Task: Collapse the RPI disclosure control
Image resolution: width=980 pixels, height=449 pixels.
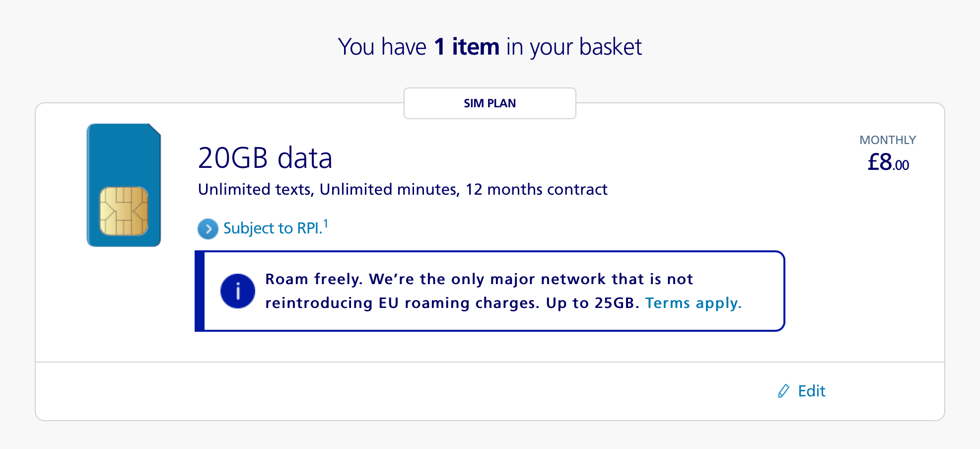Action: pyautogui.click(x=272, y=228)
